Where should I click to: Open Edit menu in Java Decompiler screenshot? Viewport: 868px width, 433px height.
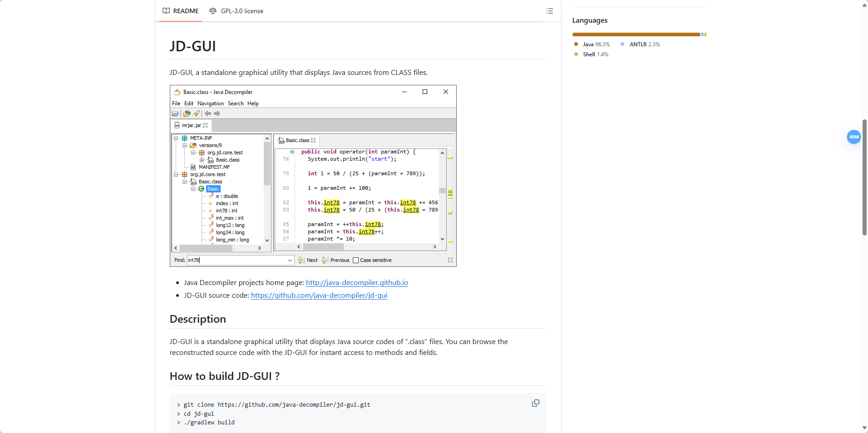[x=189, y=103]
